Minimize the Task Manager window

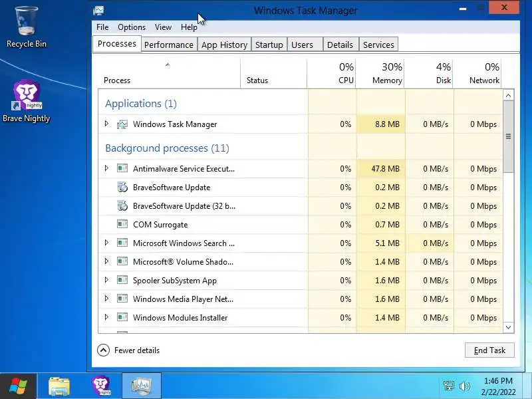[463, 9]
